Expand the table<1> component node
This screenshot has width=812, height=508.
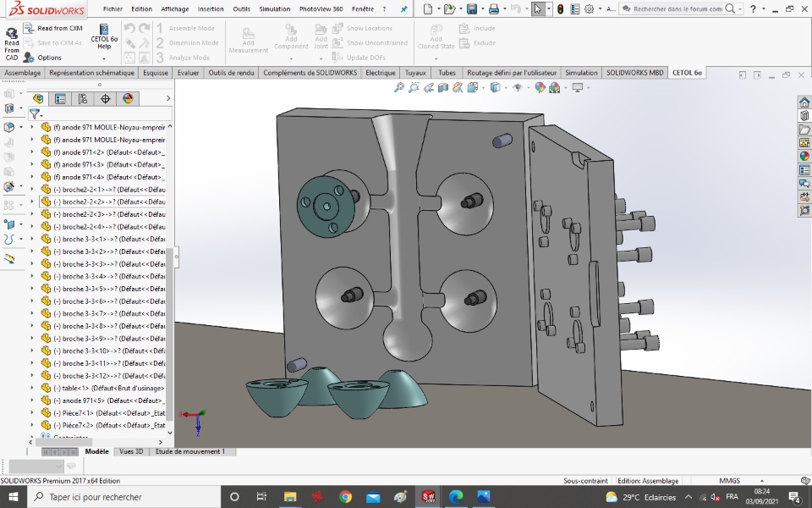(x=33, y=388)
